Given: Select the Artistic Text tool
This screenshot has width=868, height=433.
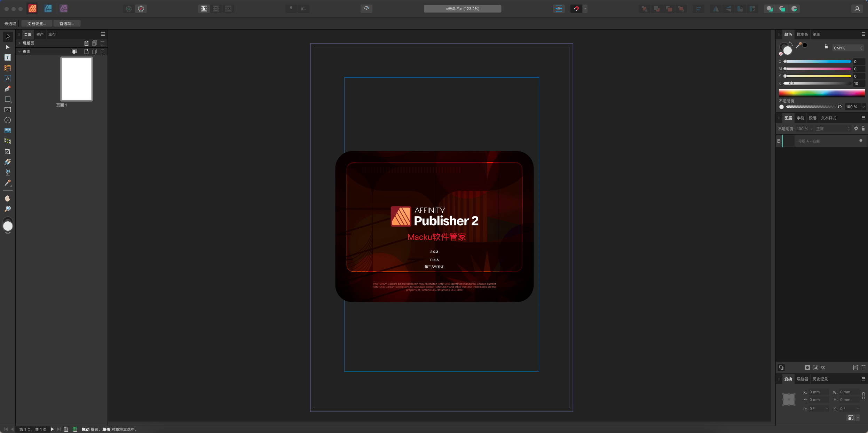Looking at the screenshot, I should point(8,78).
